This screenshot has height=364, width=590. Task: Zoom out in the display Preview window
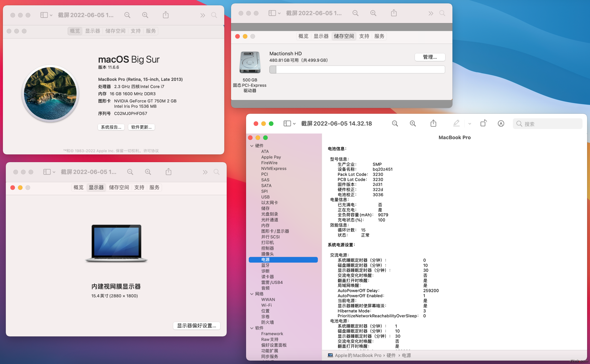(130, 172)
